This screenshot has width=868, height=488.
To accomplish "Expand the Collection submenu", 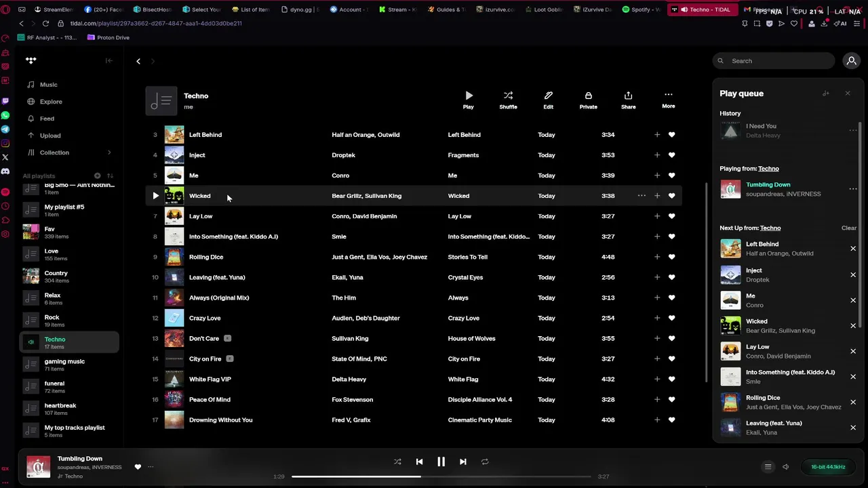I will tap(108, 152).
